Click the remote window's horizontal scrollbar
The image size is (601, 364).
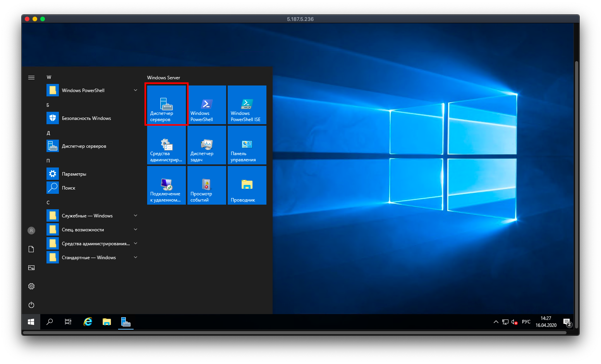[x=294, y=332]
